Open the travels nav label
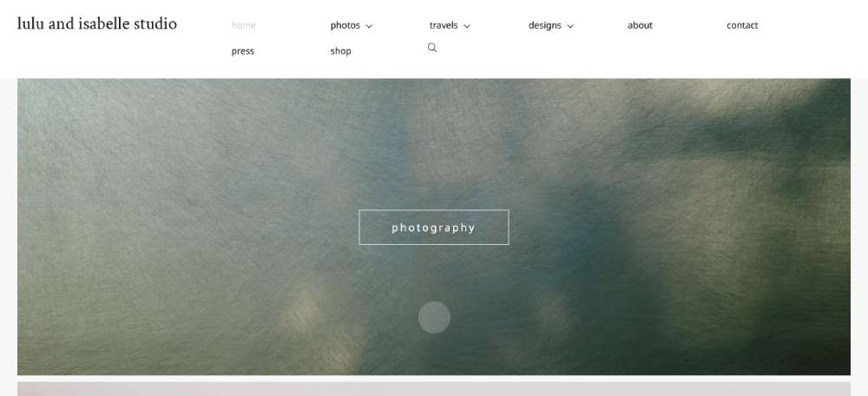 click(444, 25)
